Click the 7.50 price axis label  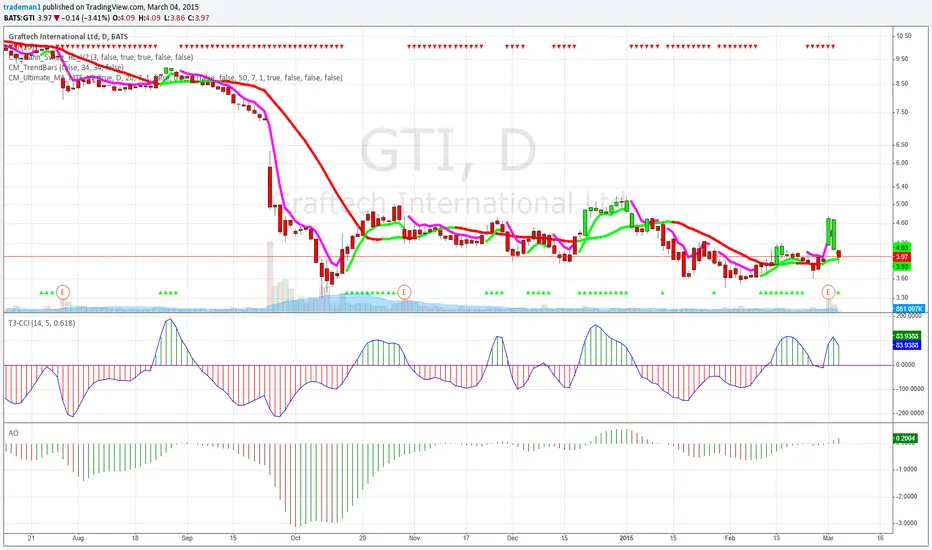coord(902,112)
